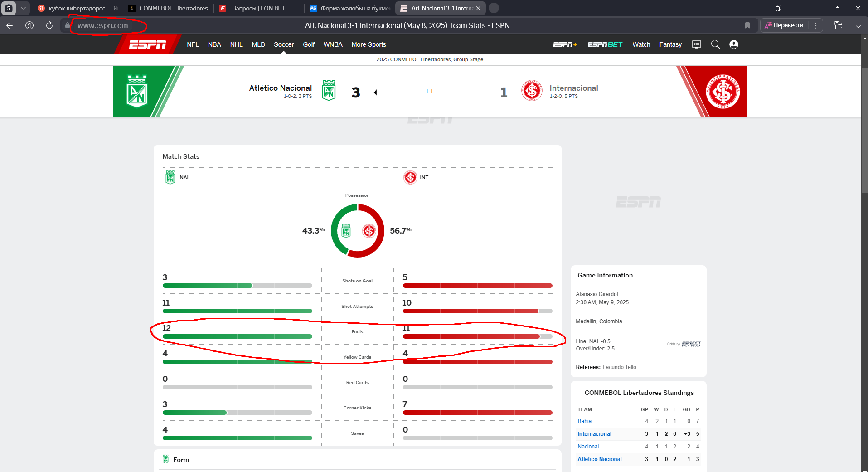This screenshot has height=472, width=868.
Task: Open NFL menu
Action: (x=193, y=44)
